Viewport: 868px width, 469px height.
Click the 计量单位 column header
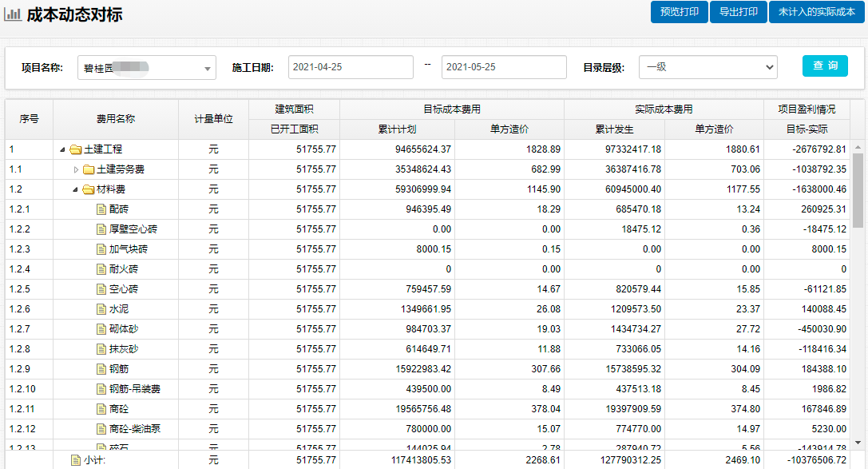pos(214,119)
